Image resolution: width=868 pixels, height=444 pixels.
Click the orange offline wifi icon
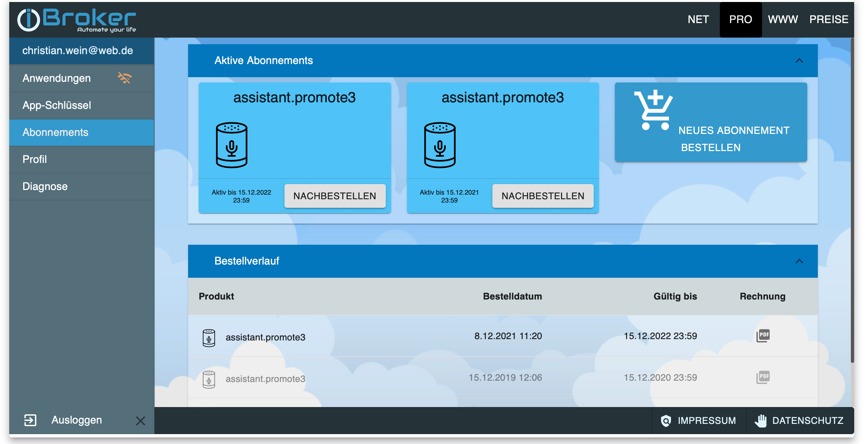pos(124,78)
